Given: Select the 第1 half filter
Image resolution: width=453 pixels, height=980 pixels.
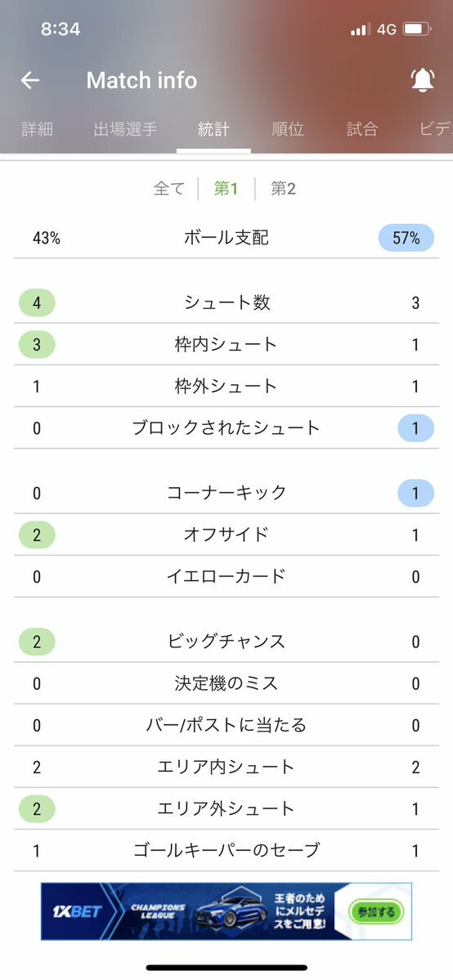Looking at the screenshot, I should point(226,189).
